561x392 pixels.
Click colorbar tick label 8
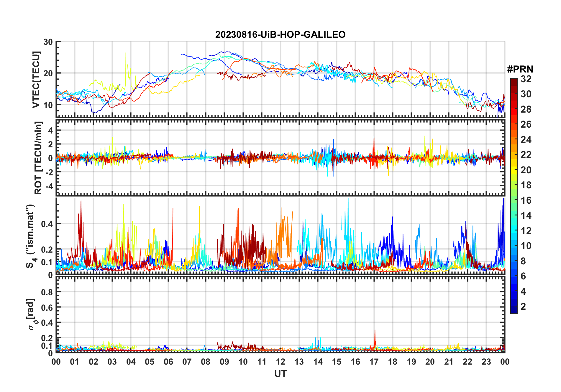pos(524,261)
